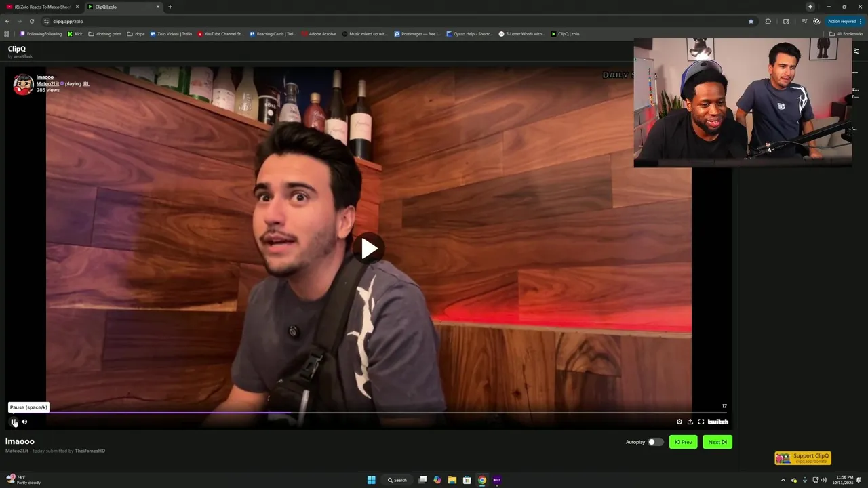
Task: Open the YouTube Channel St... bookmark
Action: [220, 33]
